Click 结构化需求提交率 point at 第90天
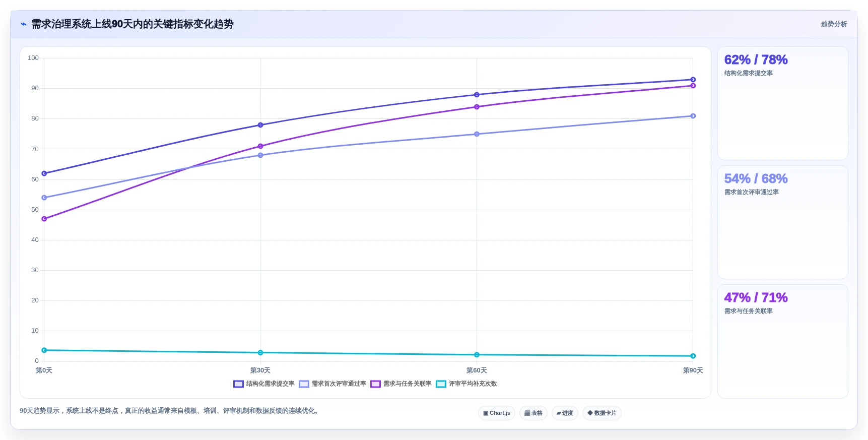 point(693,80)
